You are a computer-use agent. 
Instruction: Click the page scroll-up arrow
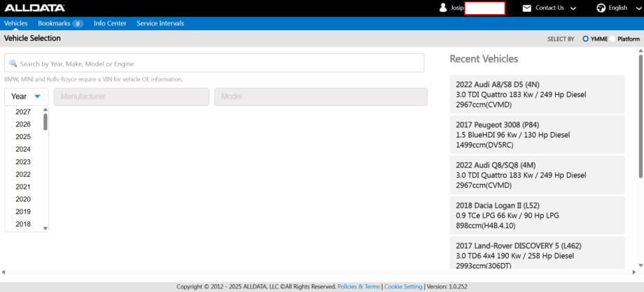click(x=640, y=51)
